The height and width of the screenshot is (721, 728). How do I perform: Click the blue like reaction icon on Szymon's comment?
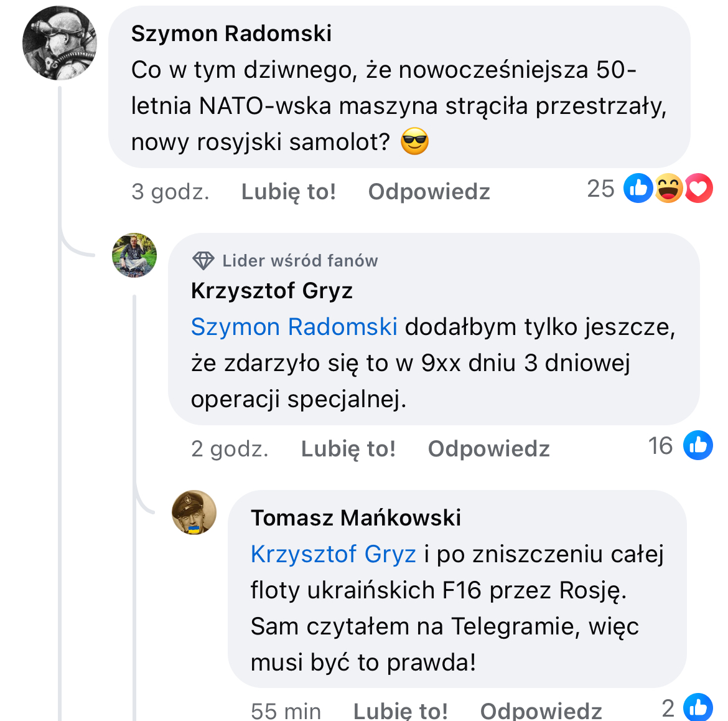coord(638,188)
